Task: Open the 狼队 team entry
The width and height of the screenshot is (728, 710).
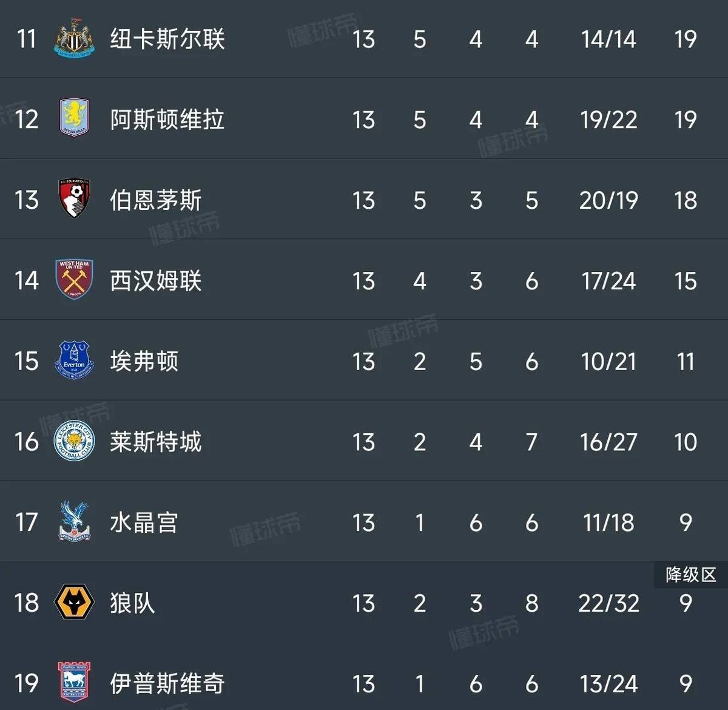Action: [133, 603]
